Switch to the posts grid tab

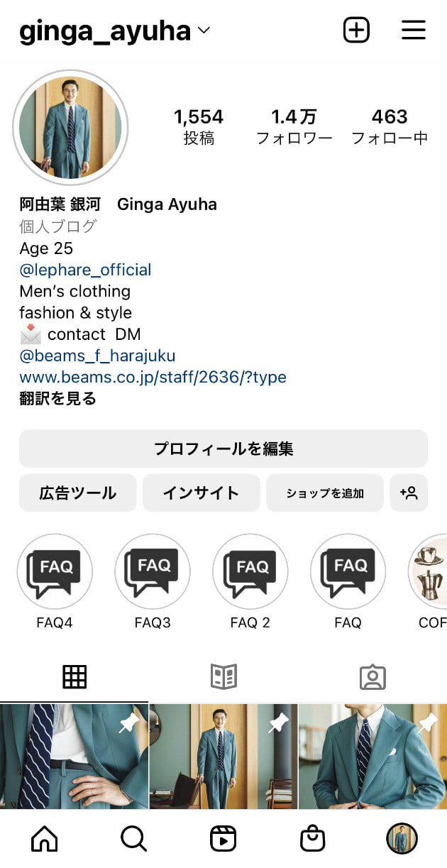[x=74, y=677]
